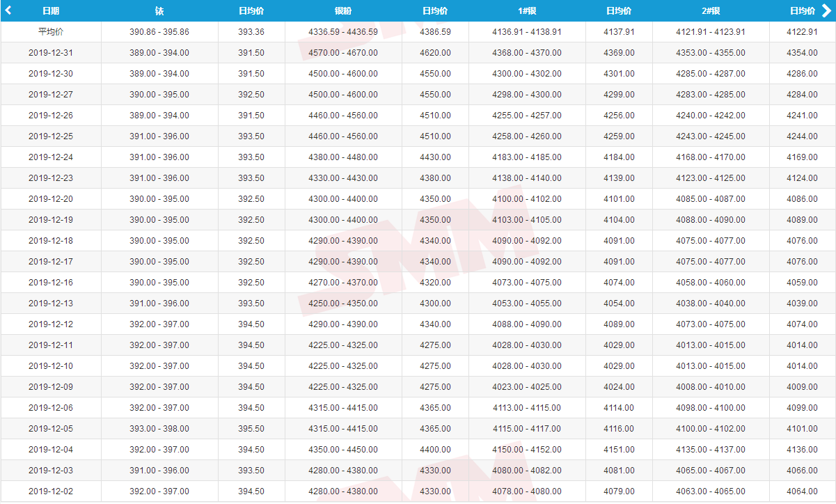This screenshot has height=504, width=836.
Task: Click the 4354.00 daily average cell
Action: click(x=802, y=53)
